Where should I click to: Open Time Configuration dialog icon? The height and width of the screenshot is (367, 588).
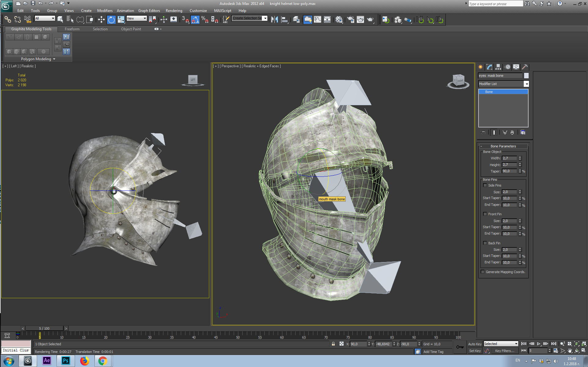coord(556,351)
